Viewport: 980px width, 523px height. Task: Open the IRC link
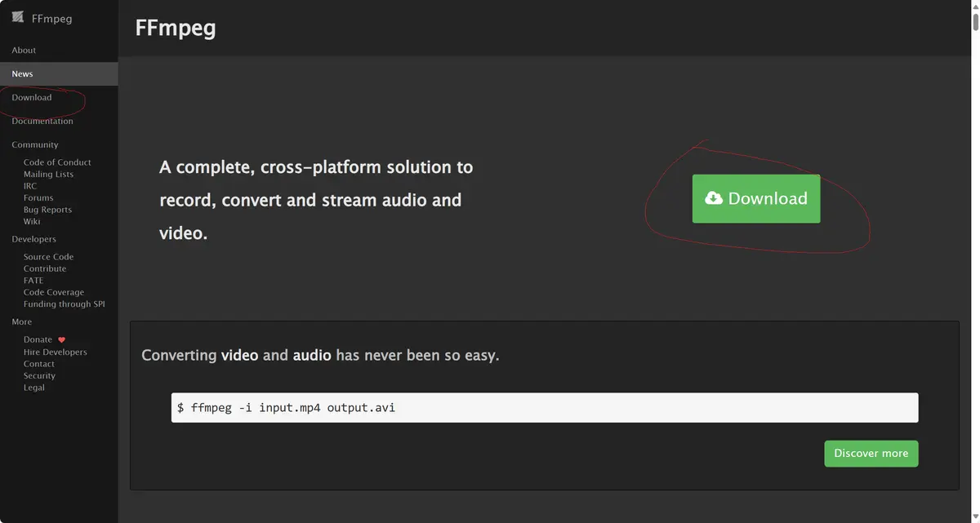30,186
